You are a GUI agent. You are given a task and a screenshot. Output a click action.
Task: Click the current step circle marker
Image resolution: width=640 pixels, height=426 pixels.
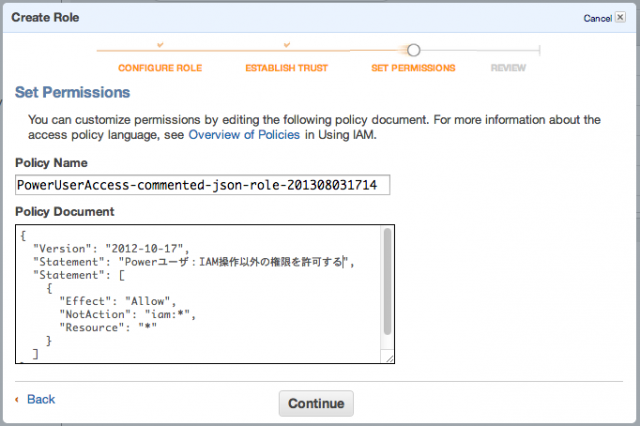pyautogui.click(x=413, y=50)
